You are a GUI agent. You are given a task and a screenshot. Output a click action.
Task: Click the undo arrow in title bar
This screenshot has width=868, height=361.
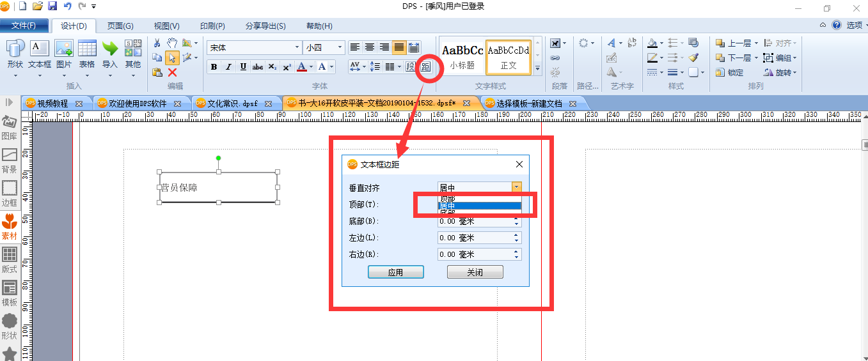[67, 6]
